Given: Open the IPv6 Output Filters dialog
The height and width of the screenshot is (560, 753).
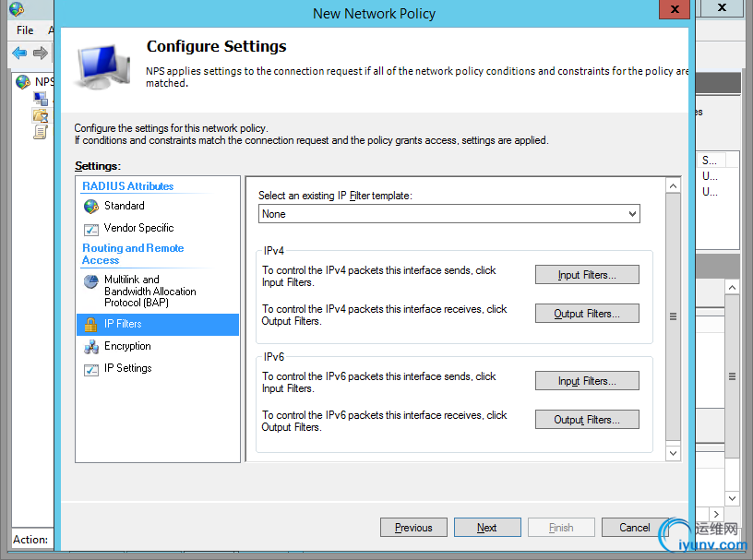Looking at the screenshot, I should point(587,420).
